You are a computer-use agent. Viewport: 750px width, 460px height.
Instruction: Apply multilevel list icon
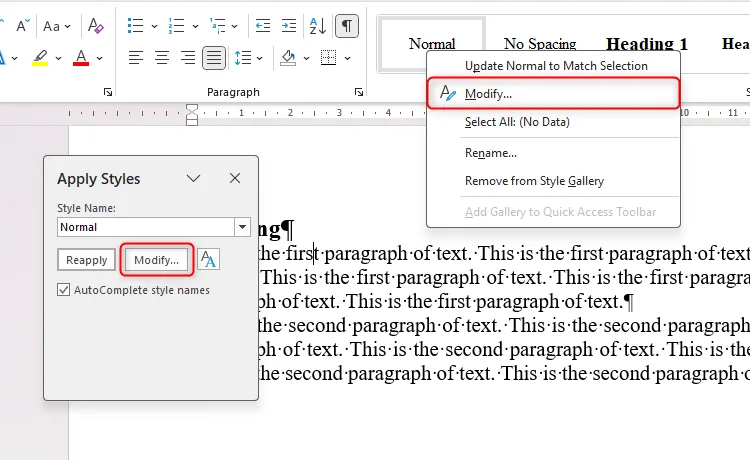point(217,26)
